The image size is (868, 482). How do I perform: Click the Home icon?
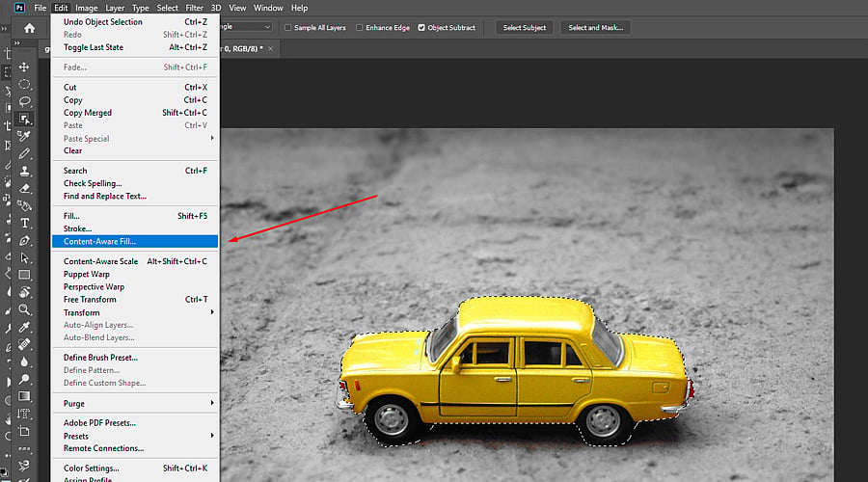(x=29, y=28)
